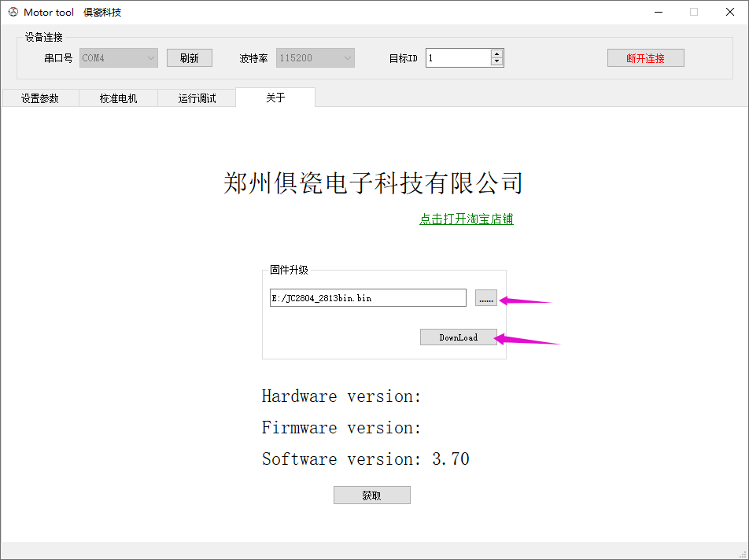Click the firmware path field showing JC2804_2813bin.bin
Image resolution: width=749 pixels, height=560 pixels.
point(367,297)
